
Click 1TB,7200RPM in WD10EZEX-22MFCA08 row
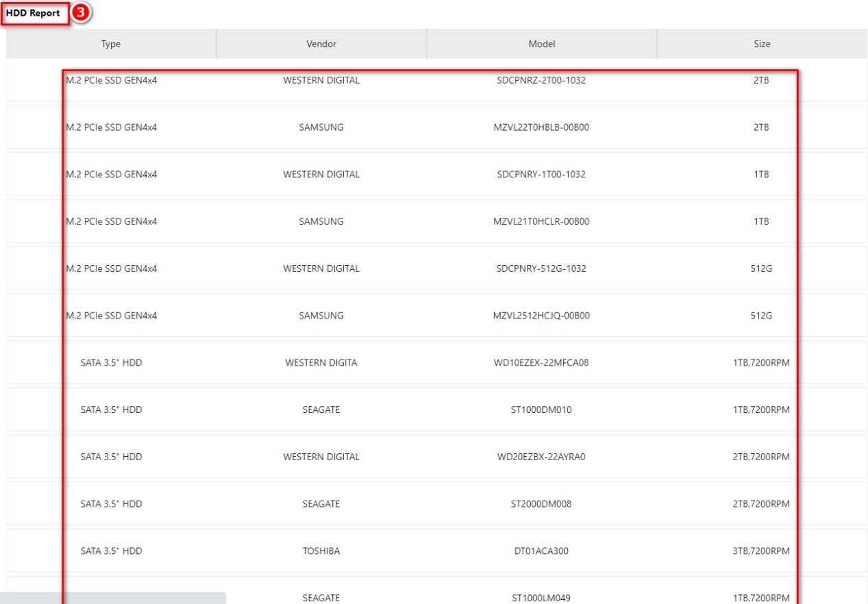(x=761, y=363)
